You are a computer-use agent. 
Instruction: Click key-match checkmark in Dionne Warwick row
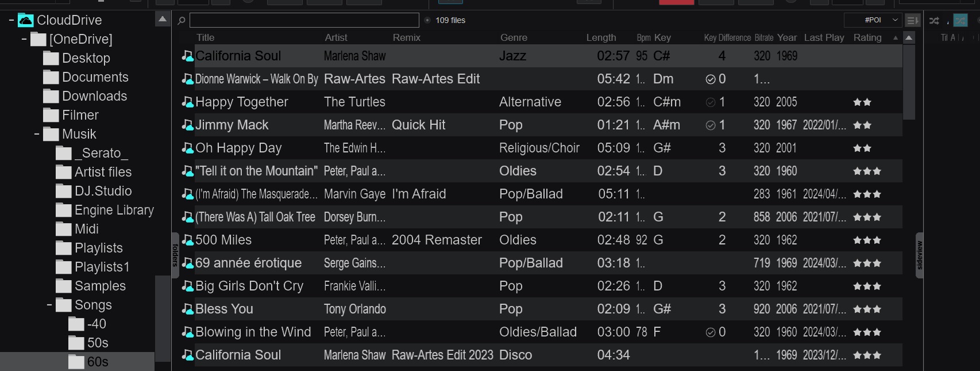click(x=711, y=79)
